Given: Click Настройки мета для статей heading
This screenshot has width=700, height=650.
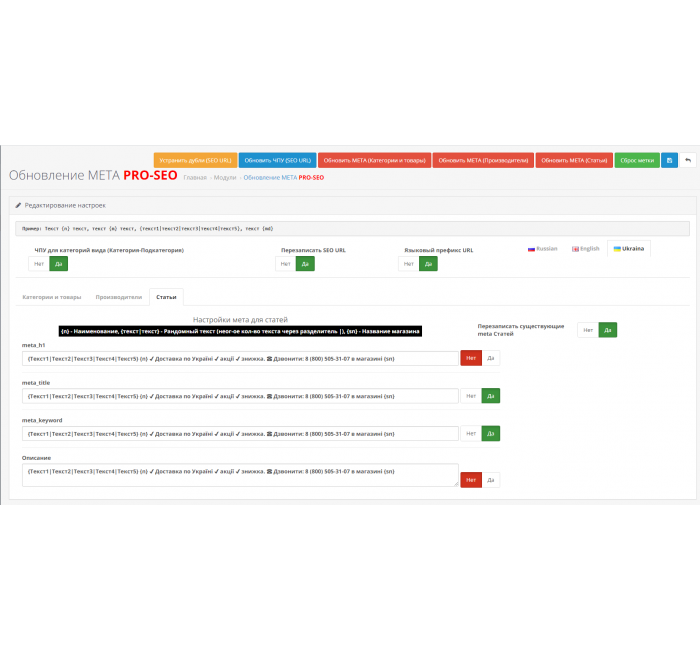Looking at the screenshot, I should (240, 320).
